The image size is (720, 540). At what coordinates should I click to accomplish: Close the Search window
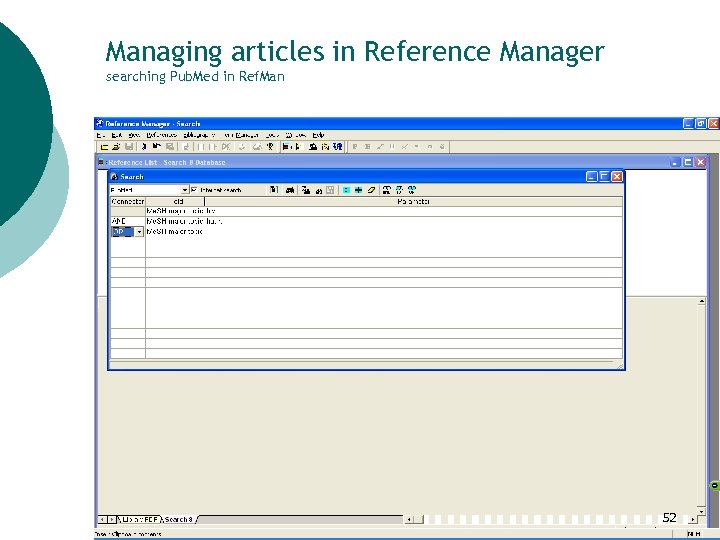click(x=617, y=176)
